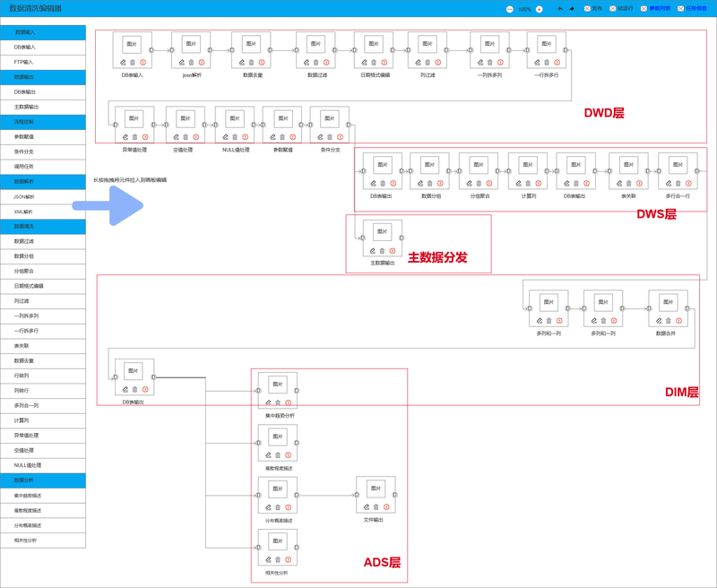The image size is (717, 588).
Task: Edit the 集中趋势分析 node
Action: click(x=268, y=402)
